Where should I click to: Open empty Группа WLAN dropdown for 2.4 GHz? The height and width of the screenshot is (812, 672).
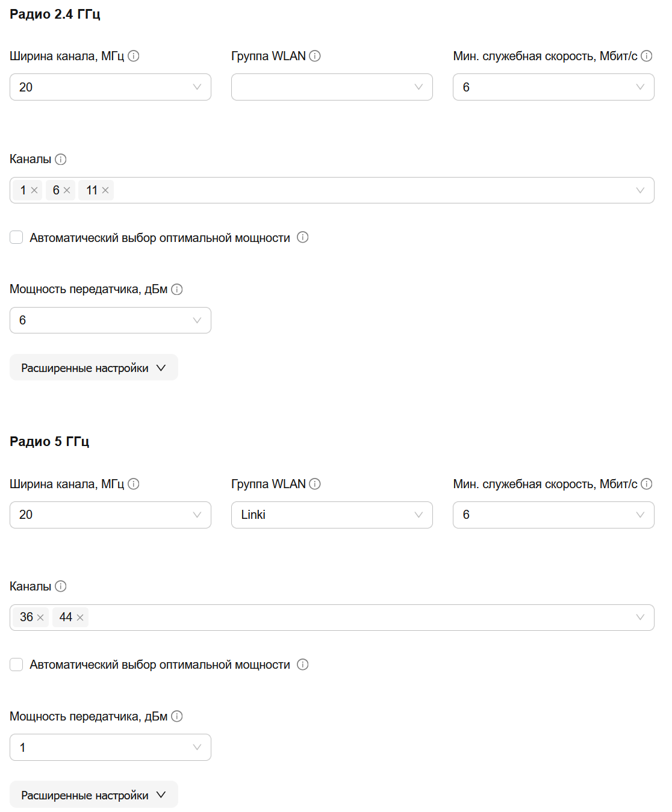pyautogui.click(x=332, y=87)
